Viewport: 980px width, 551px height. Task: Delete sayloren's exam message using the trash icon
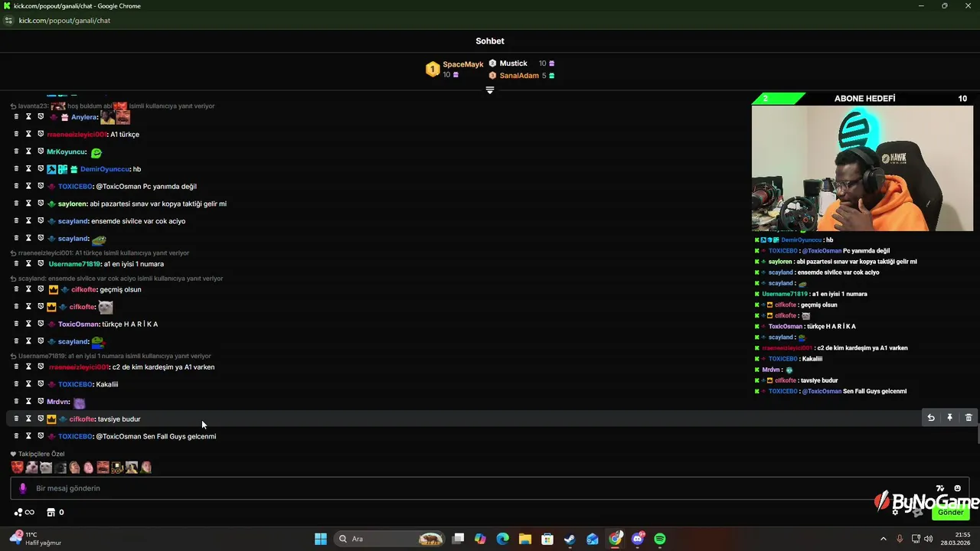(16, 204)
